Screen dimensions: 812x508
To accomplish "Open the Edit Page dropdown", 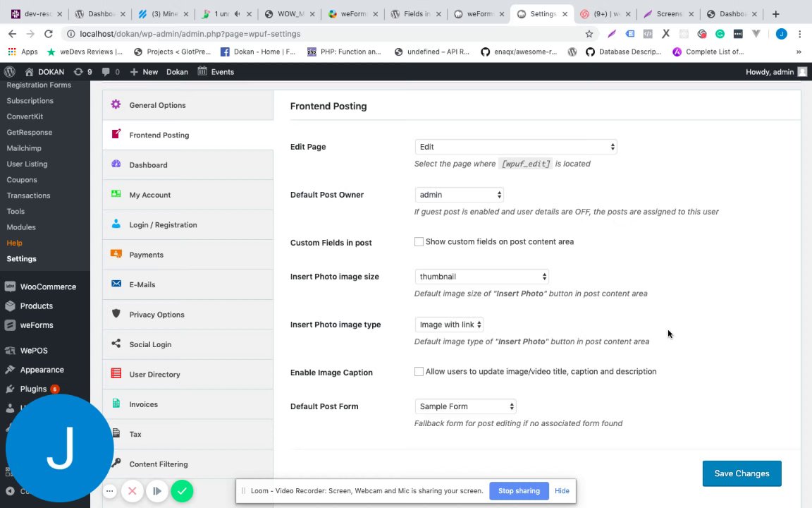I will coord(516,147).
